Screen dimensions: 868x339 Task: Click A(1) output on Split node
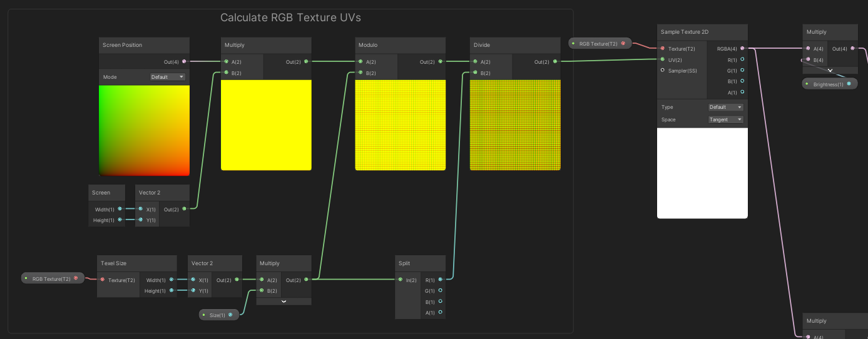point(441,312)
